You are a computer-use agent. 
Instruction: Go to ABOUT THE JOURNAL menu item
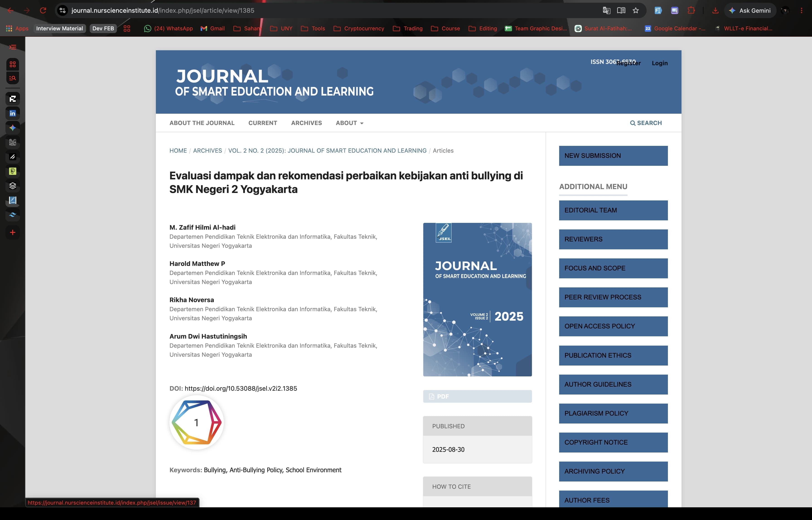pyautogui.click(x=202, y=123)
